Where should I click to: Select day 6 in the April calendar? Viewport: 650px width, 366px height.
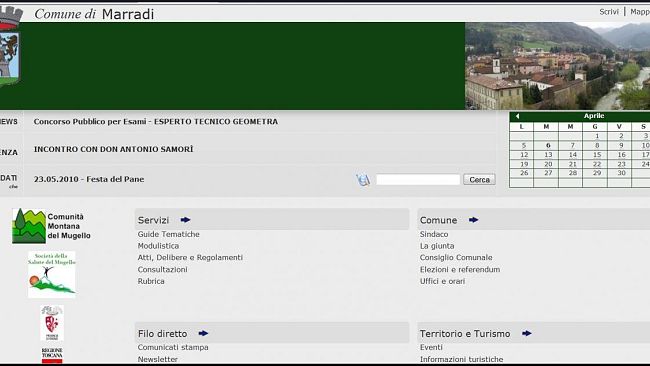548,145
